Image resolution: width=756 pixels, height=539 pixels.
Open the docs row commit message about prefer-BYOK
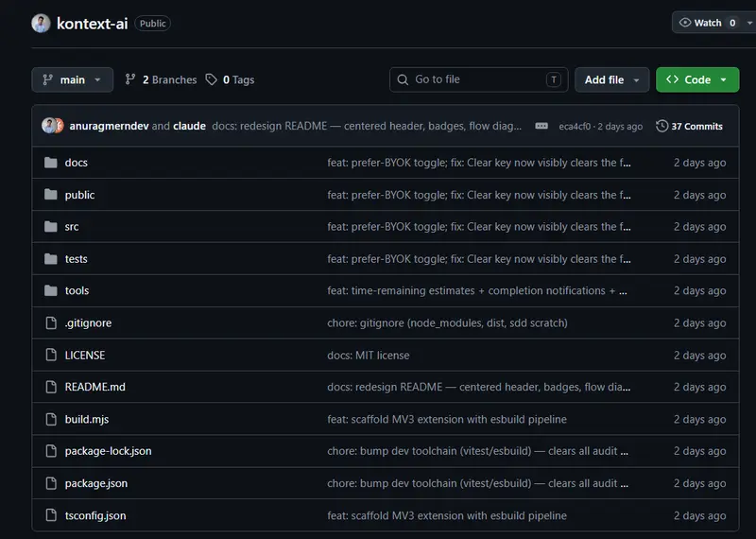click(479, 163)
